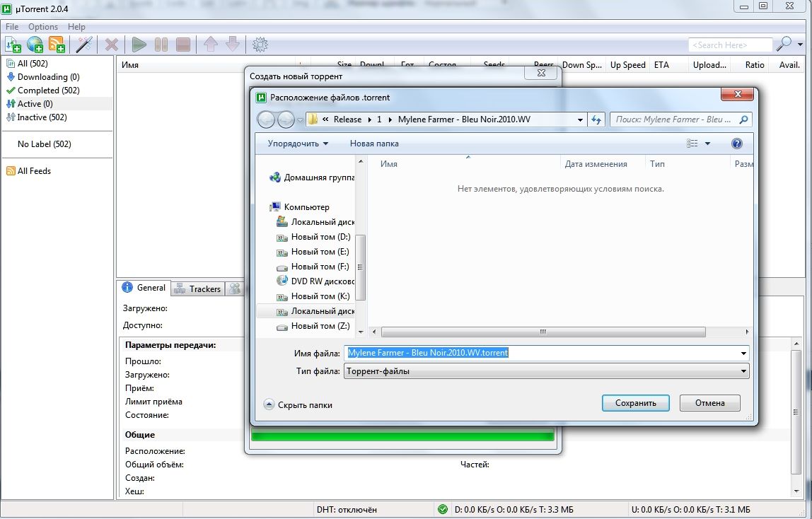Open the Options menu
The image size is (812, 519).
pyautogui.click(x=43, y=26)
